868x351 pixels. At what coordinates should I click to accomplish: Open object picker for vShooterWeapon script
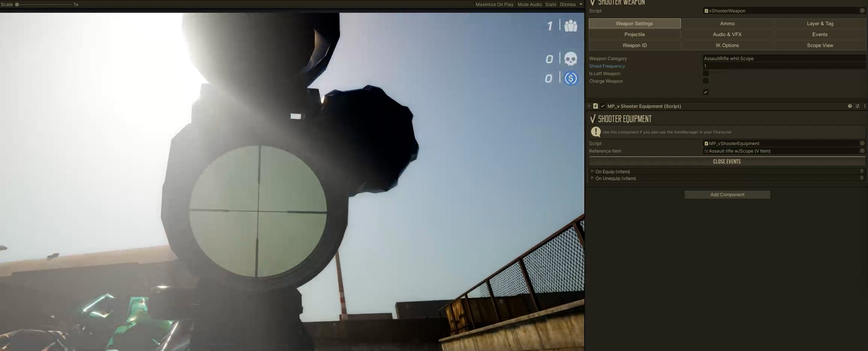862,11
